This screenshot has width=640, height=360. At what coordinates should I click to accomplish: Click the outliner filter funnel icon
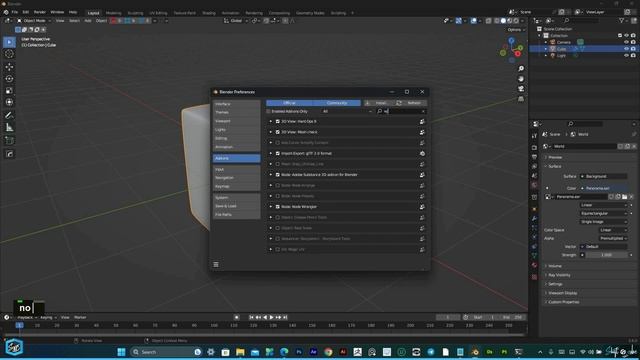click(621, 20)
